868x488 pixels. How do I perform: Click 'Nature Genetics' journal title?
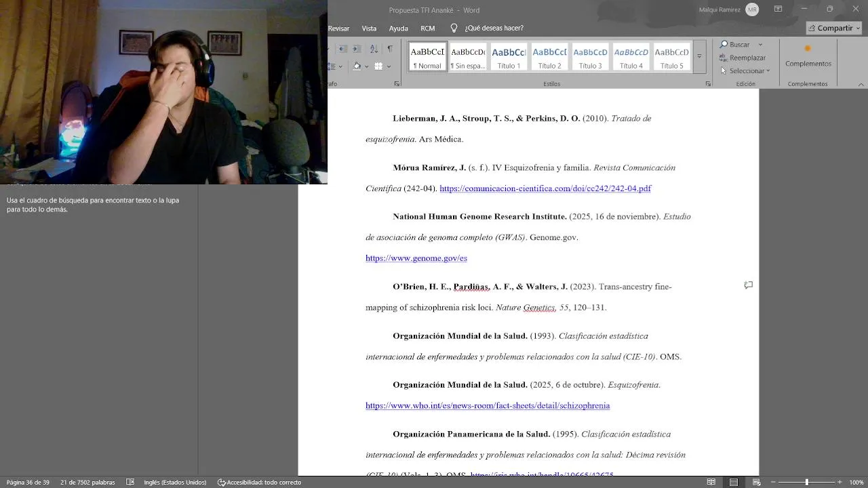[525, 308]
